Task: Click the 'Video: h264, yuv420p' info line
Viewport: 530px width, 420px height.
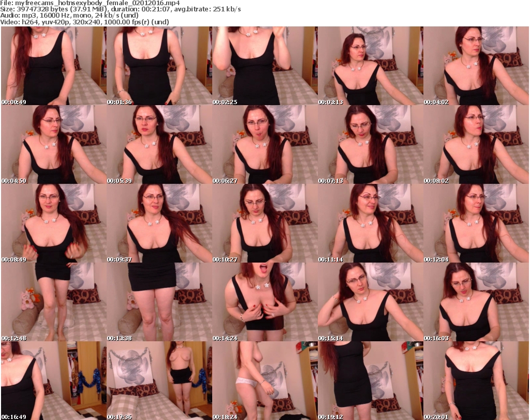Action: tap(84, 22)
